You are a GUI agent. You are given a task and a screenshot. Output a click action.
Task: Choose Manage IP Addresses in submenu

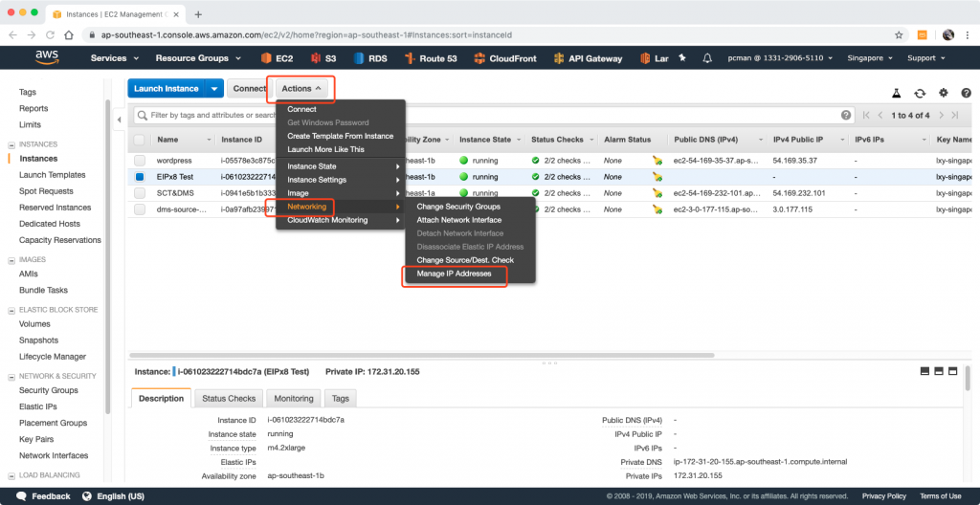click(455, 274)
